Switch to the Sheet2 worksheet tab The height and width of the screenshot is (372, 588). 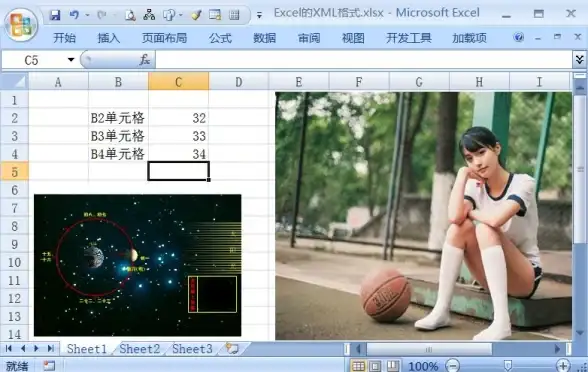click(x=140, y=349)
